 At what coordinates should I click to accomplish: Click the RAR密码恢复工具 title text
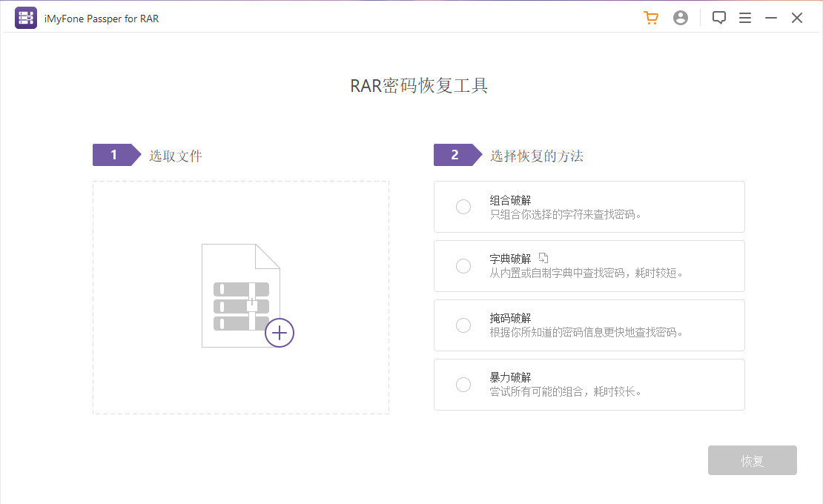coord(419,86)
